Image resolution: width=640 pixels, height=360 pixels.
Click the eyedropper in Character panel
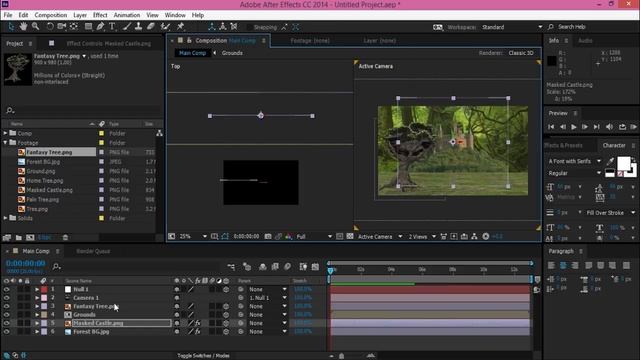[x=611, y=161]
